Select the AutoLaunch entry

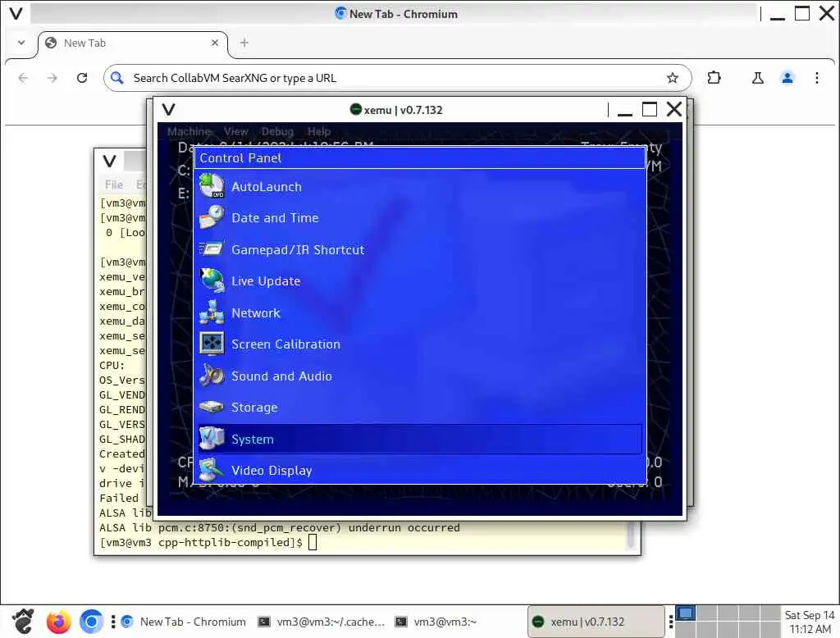click(420, 186)
